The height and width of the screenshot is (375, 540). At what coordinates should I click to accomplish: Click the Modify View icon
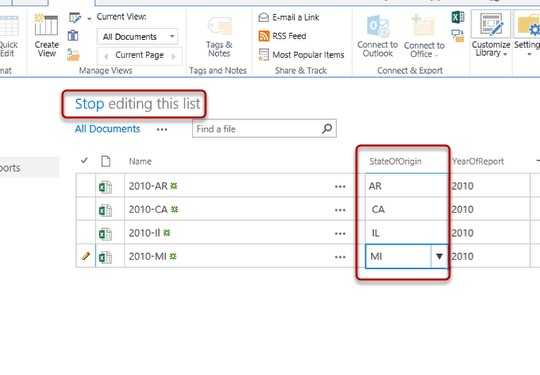(74, 18)
